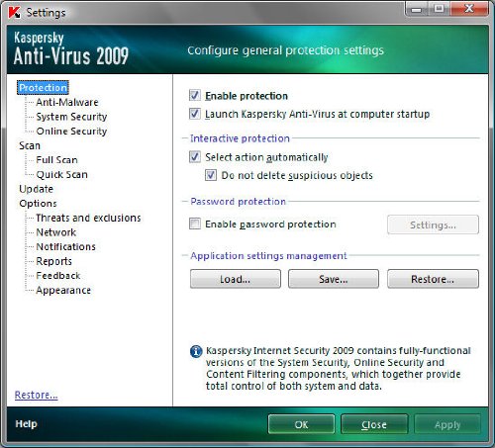Open Reports settings
Screen dimensions: 495x448
[54, 261]
